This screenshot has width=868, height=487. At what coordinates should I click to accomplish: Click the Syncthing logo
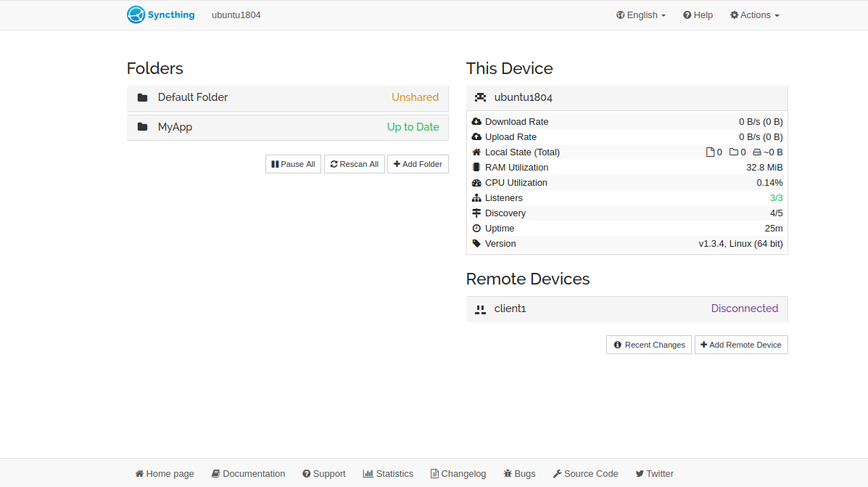(160, 15)
